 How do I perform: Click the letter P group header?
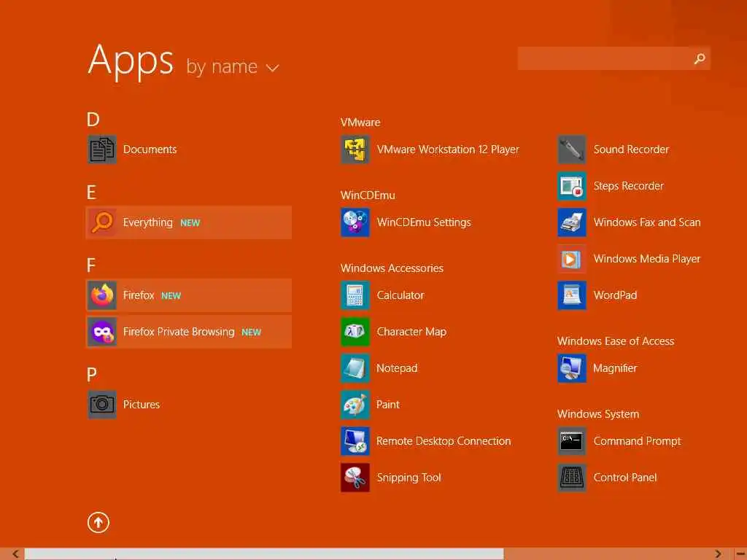tap(92, 375)
